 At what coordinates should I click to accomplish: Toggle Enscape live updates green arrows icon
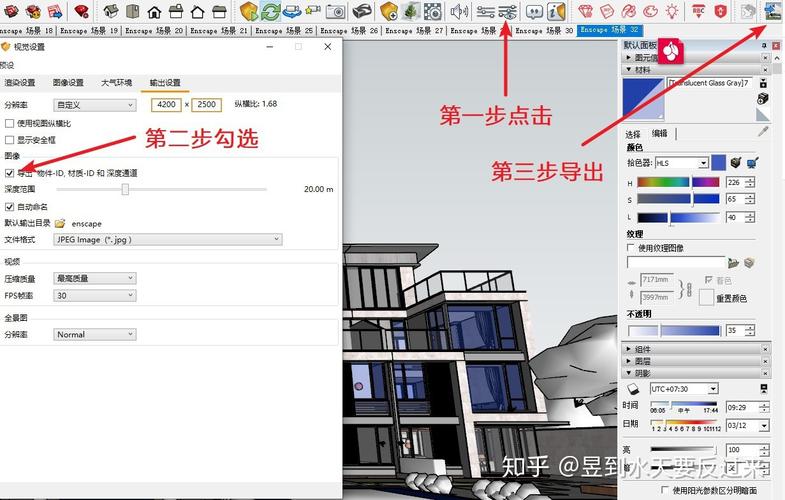click(x=270, y=11)
